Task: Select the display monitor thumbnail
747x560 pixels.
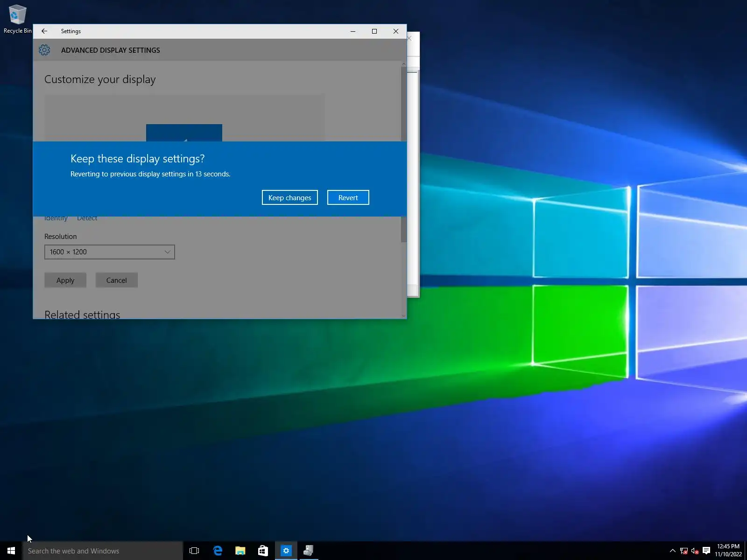Action: [x=184, y=133]
